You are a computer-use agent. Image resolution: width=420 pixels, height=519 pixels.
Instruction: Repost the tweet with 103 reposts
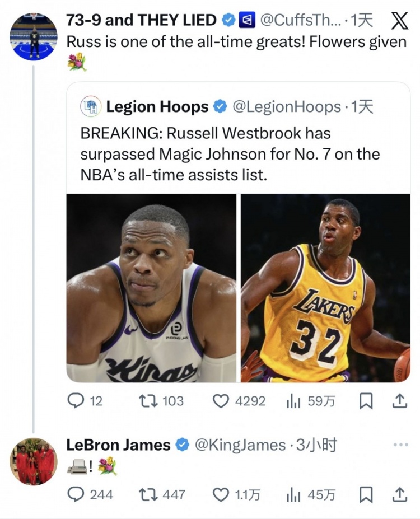click(147, 401)
